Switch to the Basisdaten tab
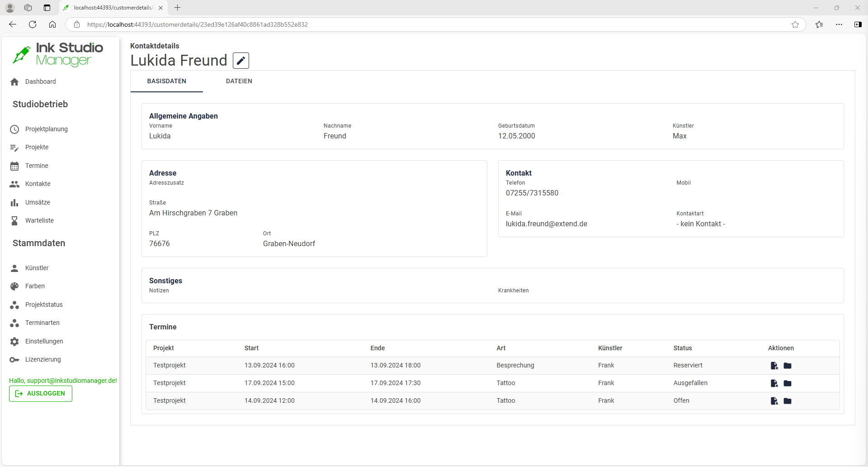Viewport: 868px width, 467px height. 167,81
